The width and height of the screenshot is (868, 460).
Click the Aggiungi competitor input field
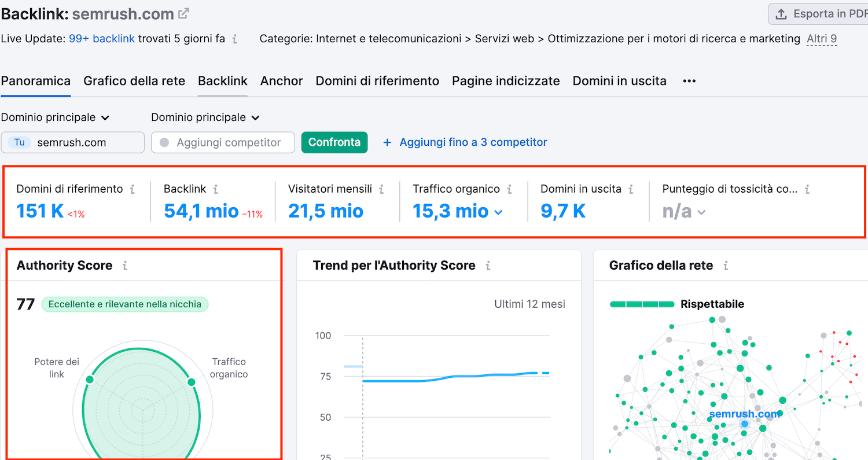pos(223,142)
